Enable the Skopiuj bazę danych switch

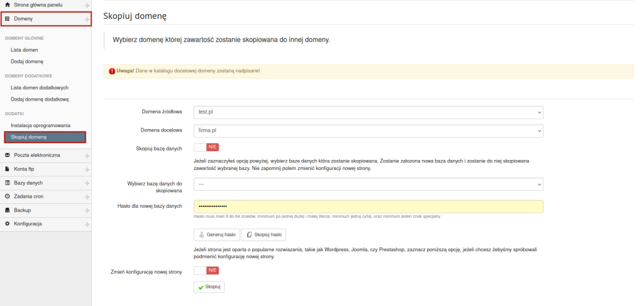(x=206, y=147)
